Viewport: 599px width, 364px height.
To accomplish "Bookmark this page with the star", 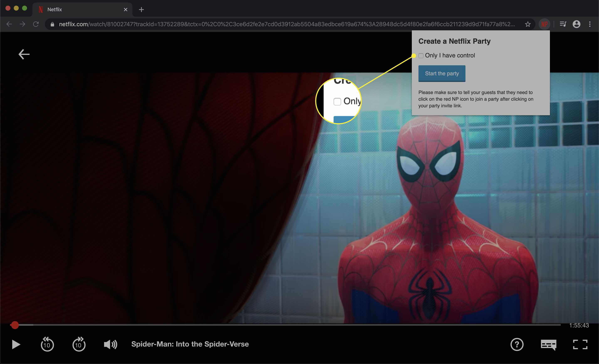I will (x=527, y=24).
